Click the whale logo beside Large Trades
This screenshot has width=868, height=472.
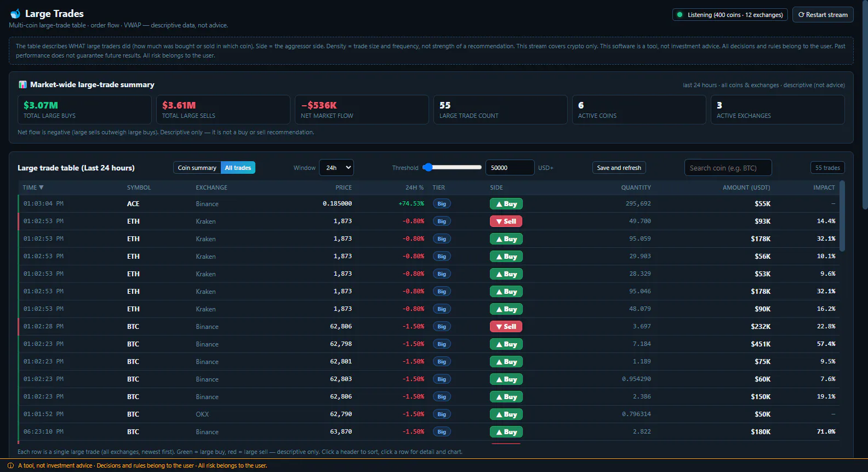click(x=15, y=14)
